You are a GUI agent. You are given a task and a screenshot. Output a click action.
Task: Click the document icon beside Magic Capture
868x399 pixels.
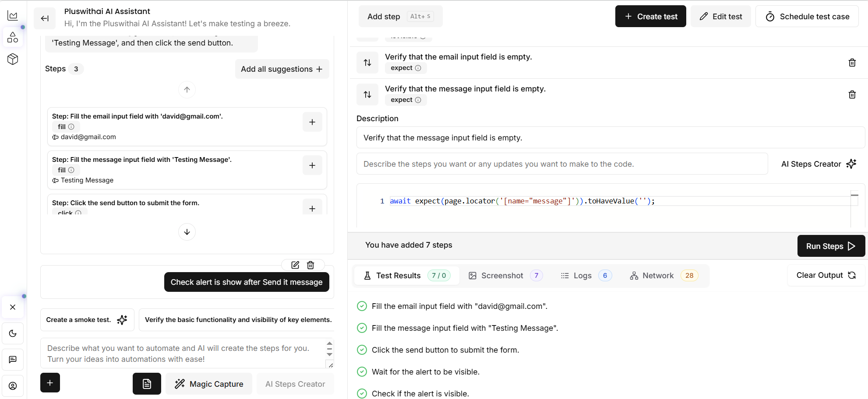147,384
